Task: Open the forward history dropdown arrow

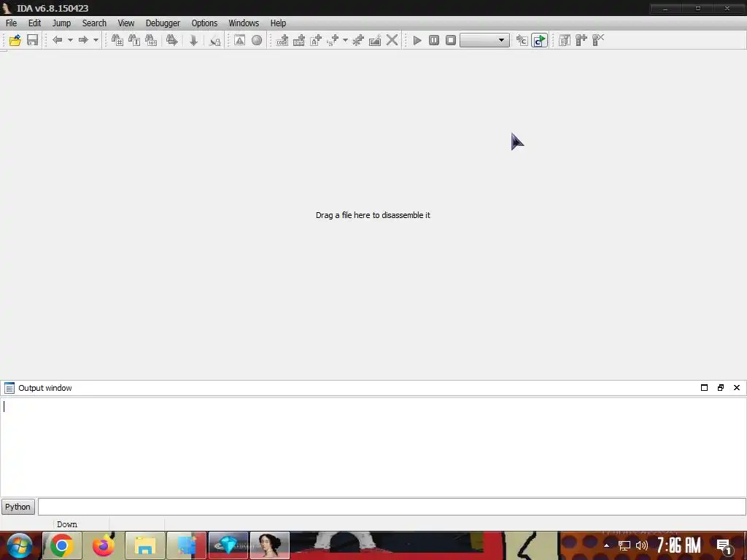Action: [96, 41]
